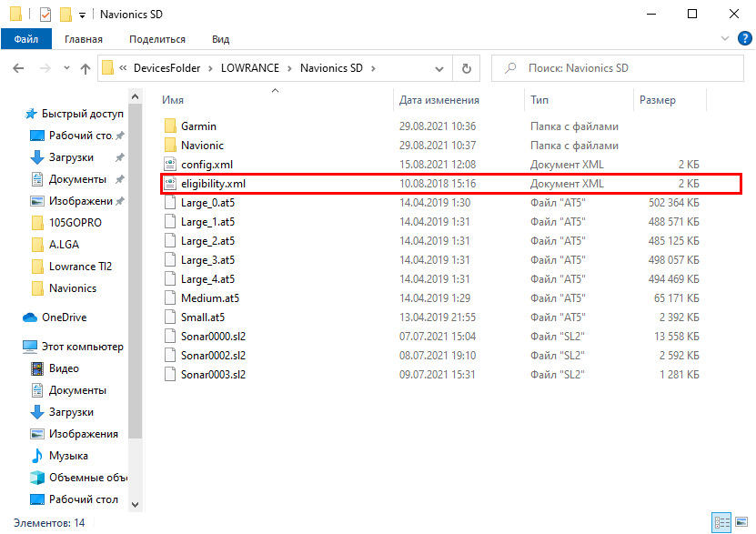Select the Medium.at5 file icon

pos(170,298)
